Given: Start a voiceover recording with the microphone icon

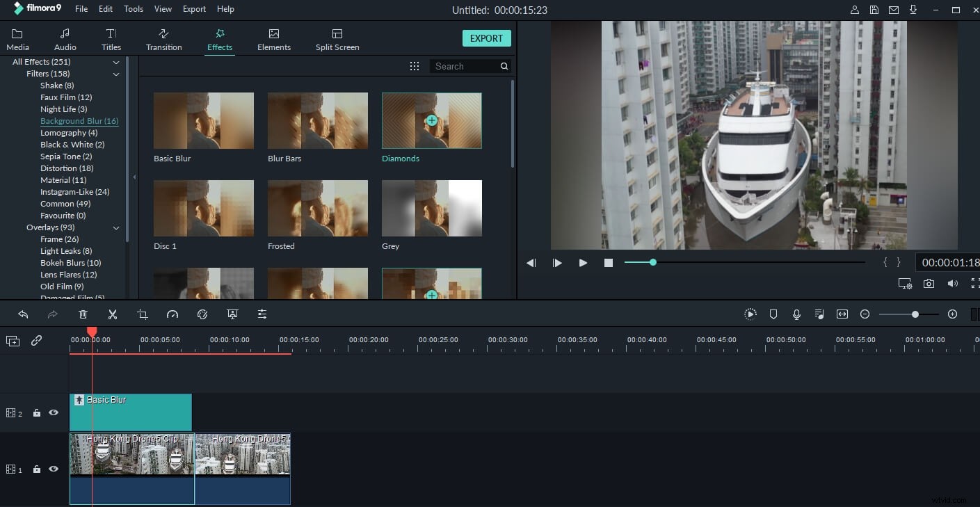Looking at the screenshot, I should tap(796, 314).
